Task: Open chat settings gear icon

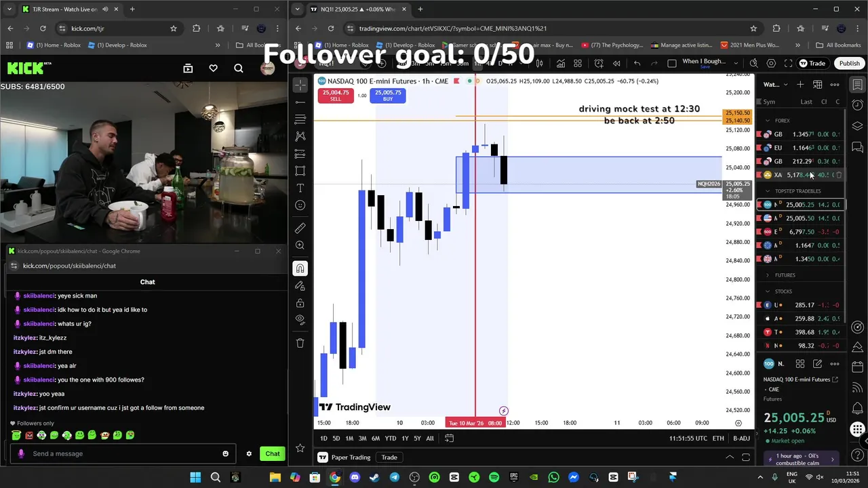Action: point(249,453)
